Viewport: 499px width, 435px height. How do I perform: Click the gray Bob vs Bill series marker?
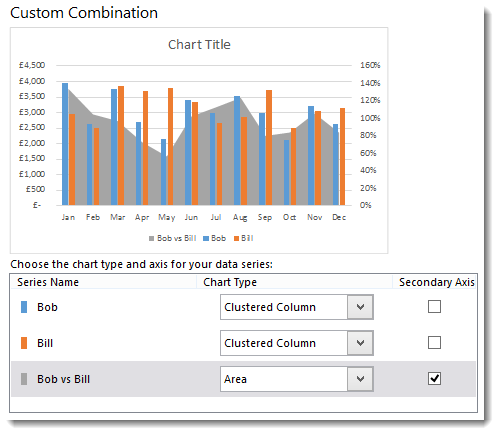point(24,379)
